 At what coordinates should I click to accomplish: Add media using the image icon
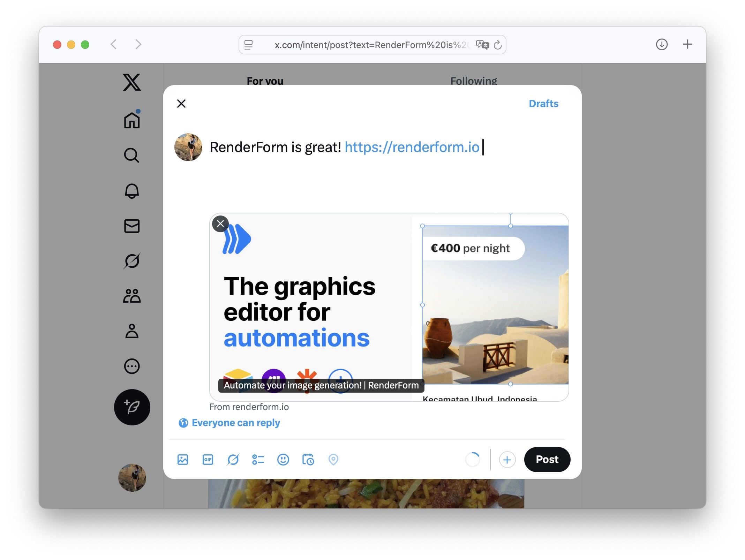[183, 460]
